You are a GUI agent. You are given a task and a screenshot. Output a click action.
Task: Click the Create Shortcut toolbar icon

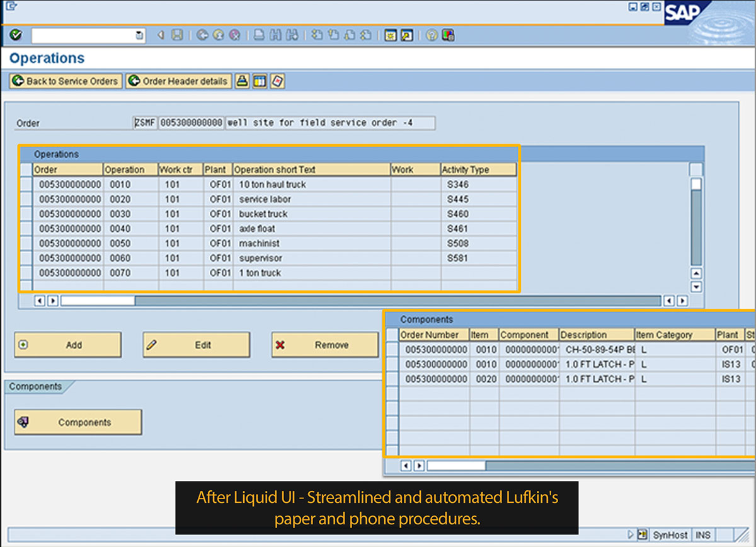407,35
